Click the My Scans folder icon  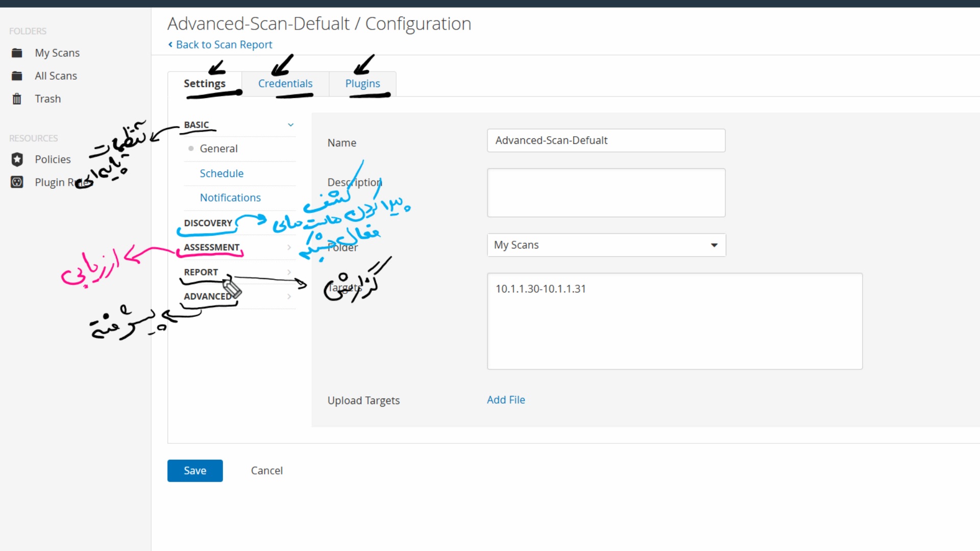(x=17, y=53)
